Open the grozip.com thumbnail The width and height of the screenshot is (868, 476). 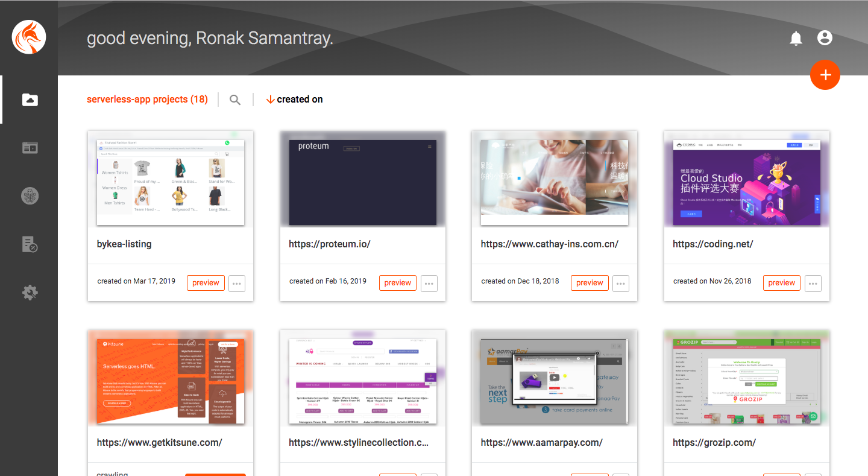coord(747,381)
